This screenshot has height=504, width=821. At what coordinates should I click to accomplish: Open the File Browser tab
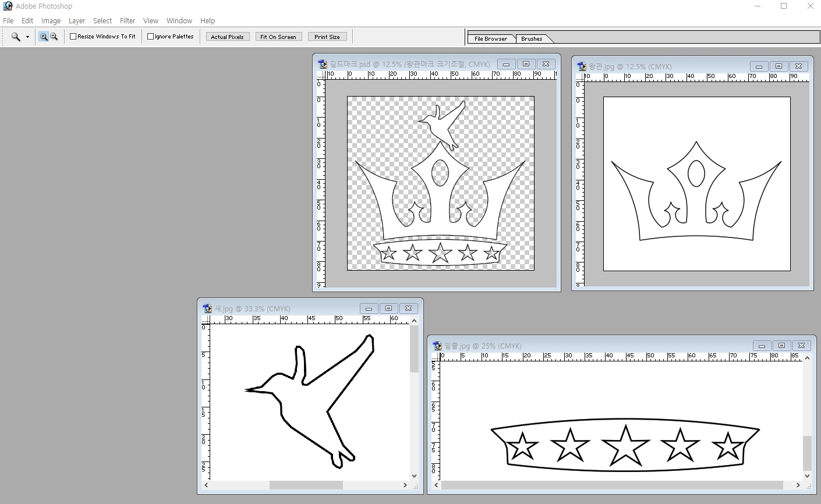pyautogui.click(x=490, y=39)
